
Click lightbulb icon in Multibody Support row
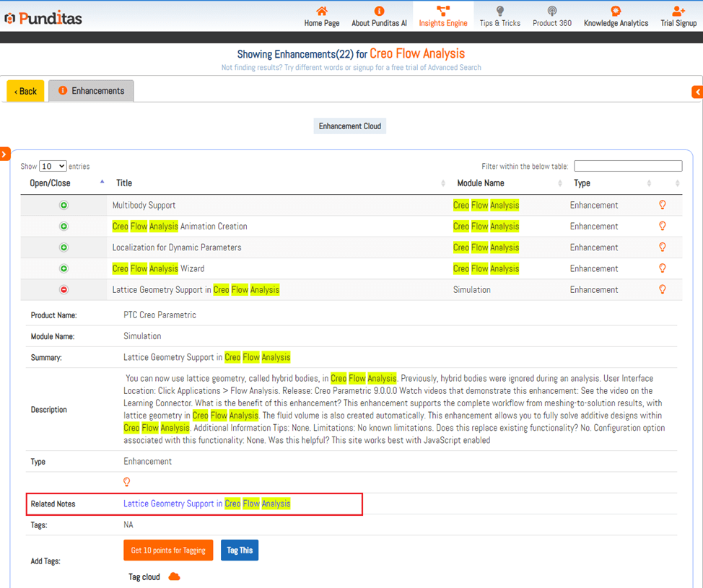pyautogui.click(x=663, y=205)
